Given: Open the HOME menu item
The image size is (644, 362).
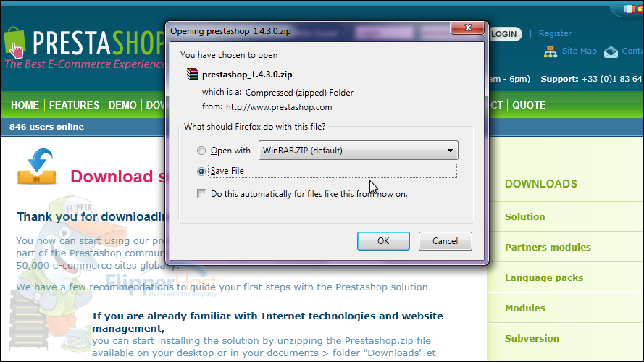Looking at the screenshot, I should [x=25, y=105].
